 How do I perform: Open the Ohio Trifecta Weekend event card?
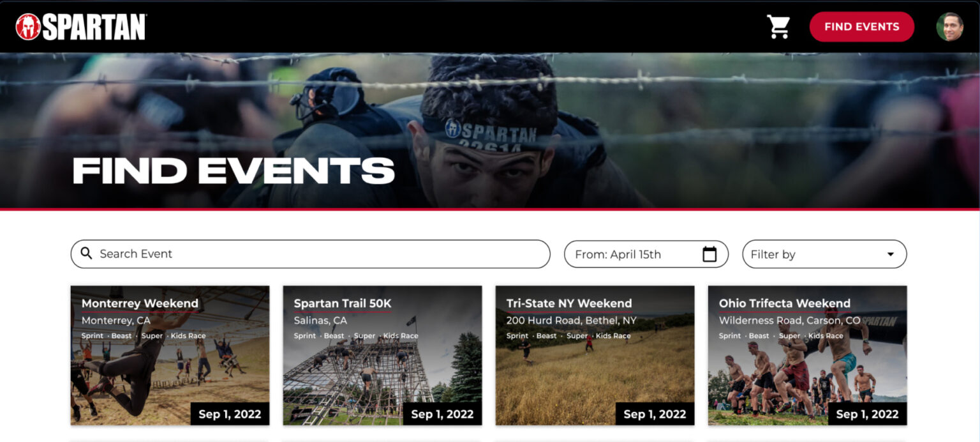point(807,355)
